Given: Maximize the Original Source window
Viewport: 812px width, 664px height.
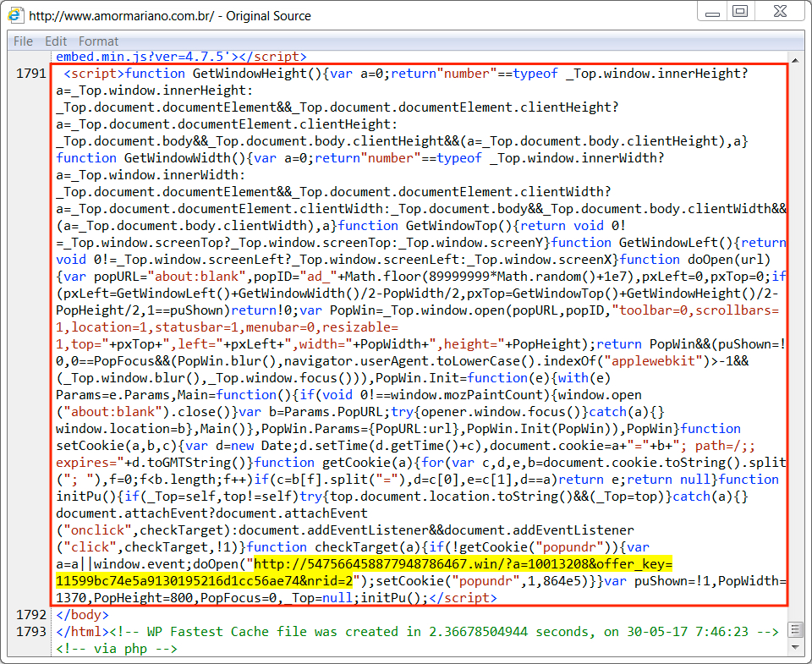Looking at the screenshot, I should click(x=741, y=11).
